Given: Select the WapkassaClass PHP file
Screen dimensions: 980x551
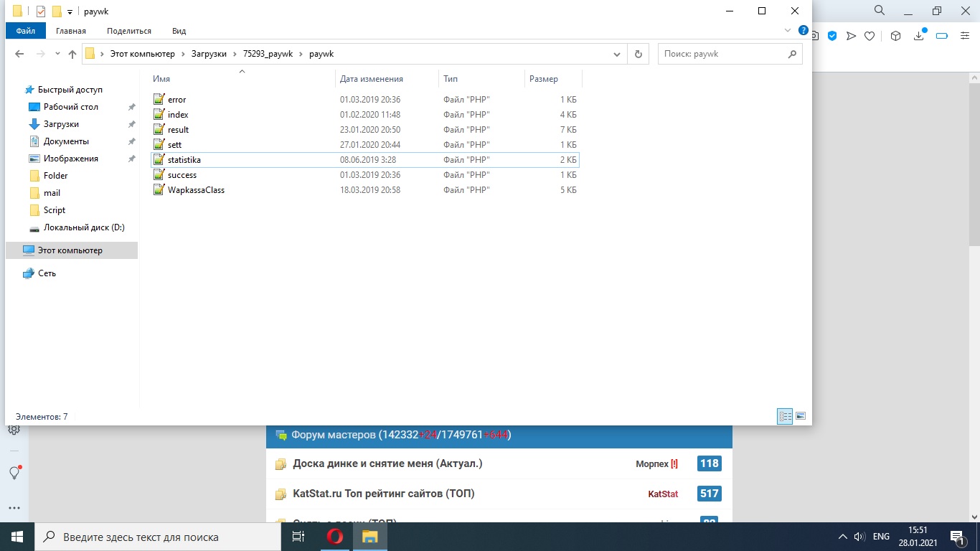Looking at the screenshot, I should (196, 190).
